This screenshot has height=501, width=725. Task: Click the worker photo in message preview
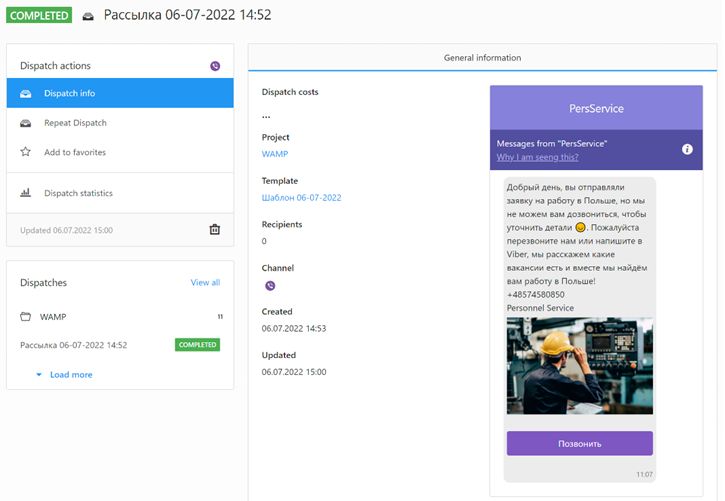[580, 366]
